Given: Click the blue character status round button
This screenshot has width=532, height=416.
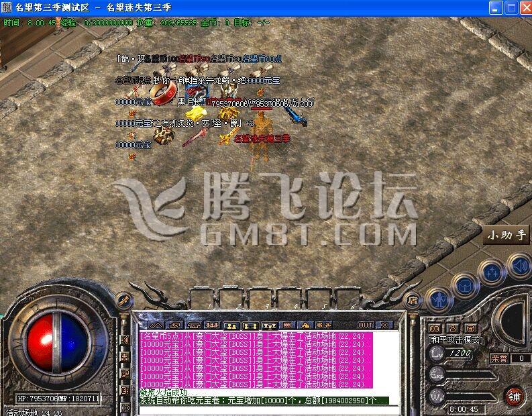Looking at the screenshot, I should (439, 299).
